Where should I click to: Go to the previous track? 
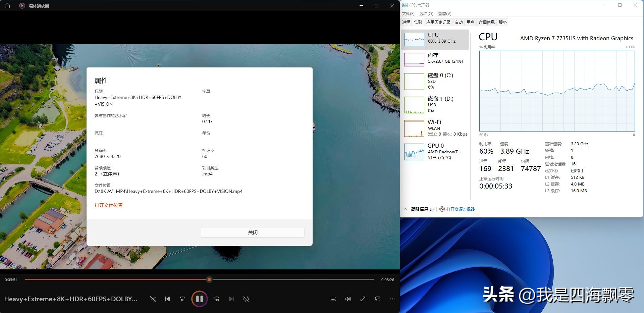(168, 299)
